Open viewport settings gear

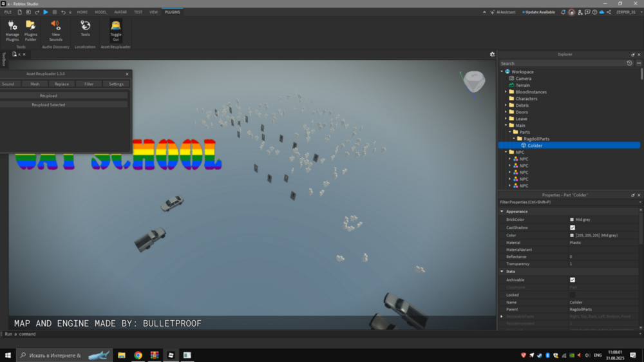pos(492,54)
